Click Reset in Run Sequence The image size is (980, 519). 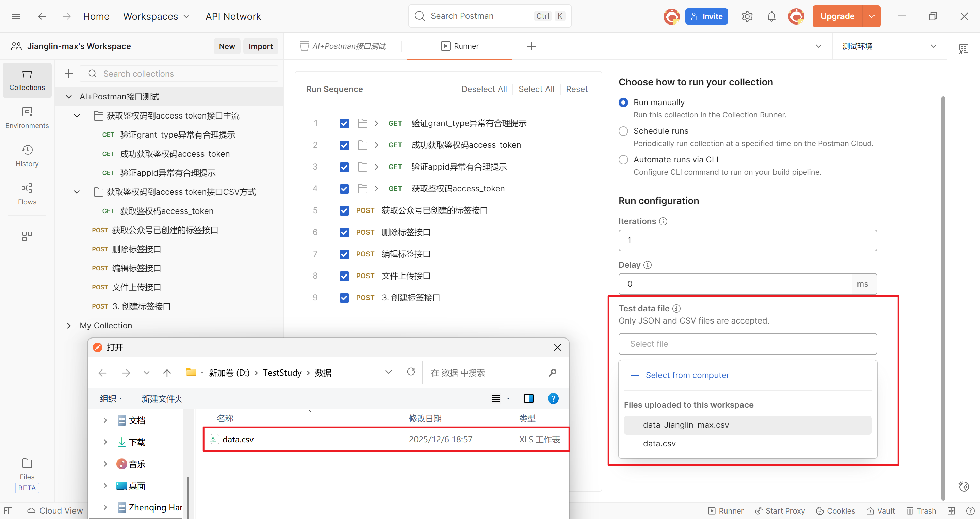(x=577, y=89)
